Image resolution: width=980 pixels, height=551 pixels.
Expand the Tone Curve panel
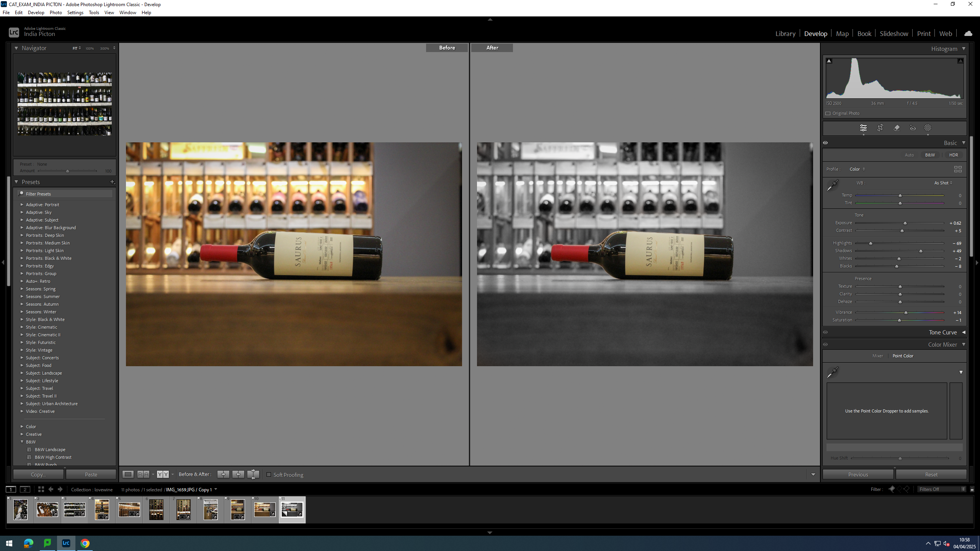964,333
